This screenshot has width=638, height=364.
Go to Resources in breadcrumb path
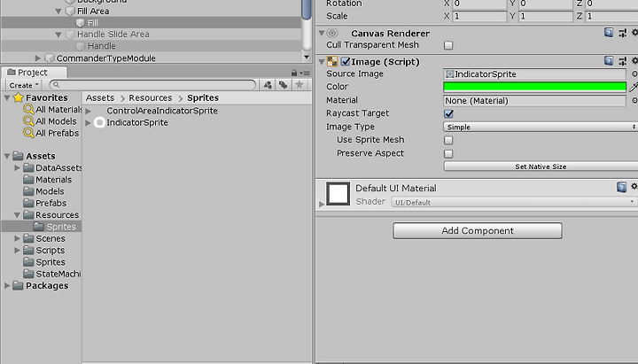151,97
